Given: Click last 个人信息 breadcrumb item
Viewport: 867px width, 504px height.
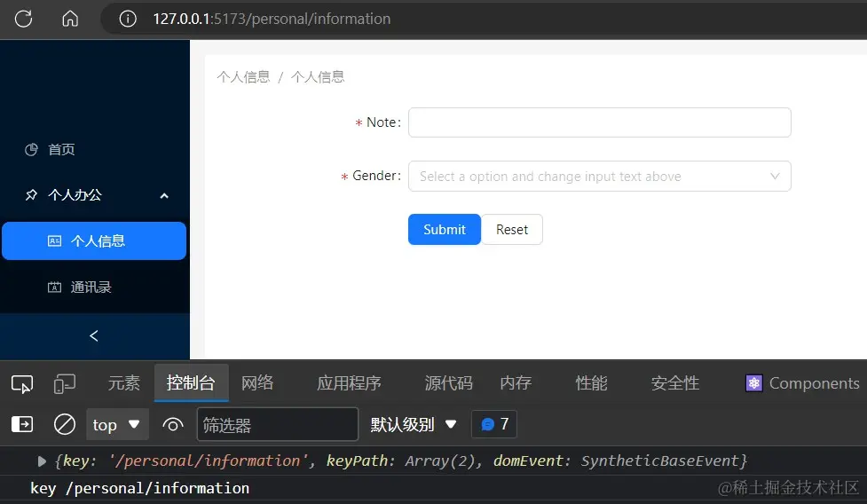Looking at the screenshot, I should (318, 77).
